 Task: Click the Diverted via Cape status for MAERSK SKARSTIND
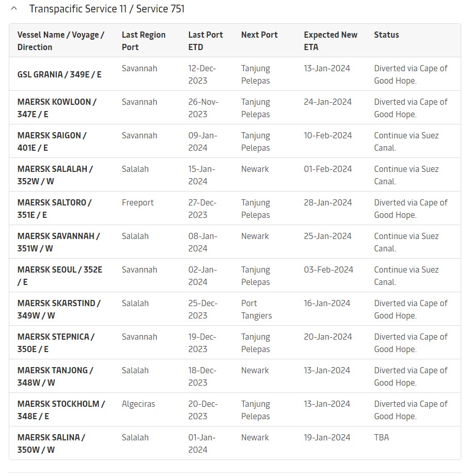(410, 309)
